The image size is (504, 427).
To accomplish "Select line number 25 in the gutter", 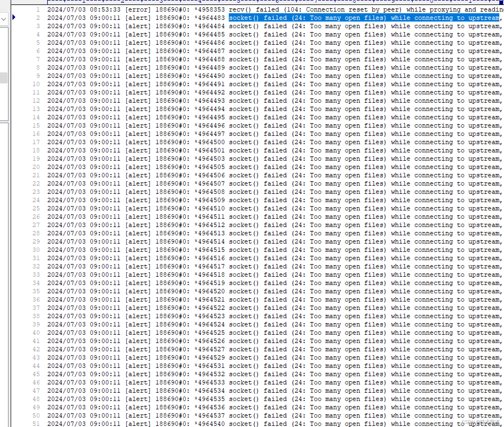I will (x=36, y=208).
